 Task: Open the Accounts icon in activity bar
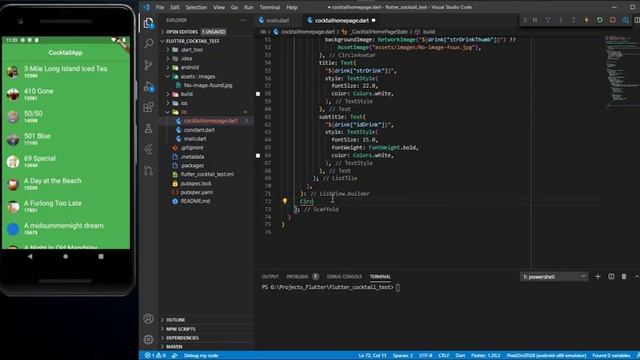(x=149, y=318)
